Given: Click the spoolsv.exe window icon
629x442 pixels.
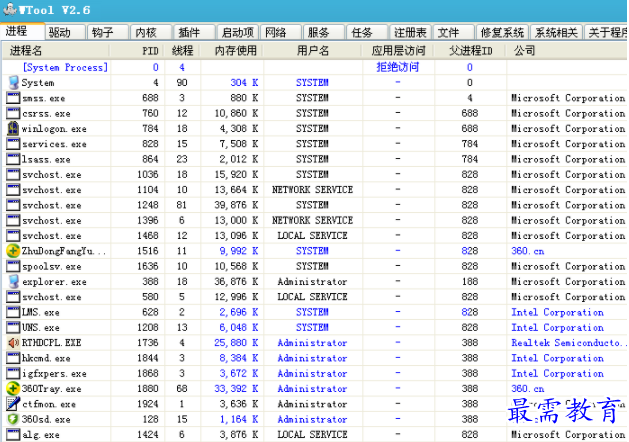Looking at the screenshot, I should (x=13, y=266).
